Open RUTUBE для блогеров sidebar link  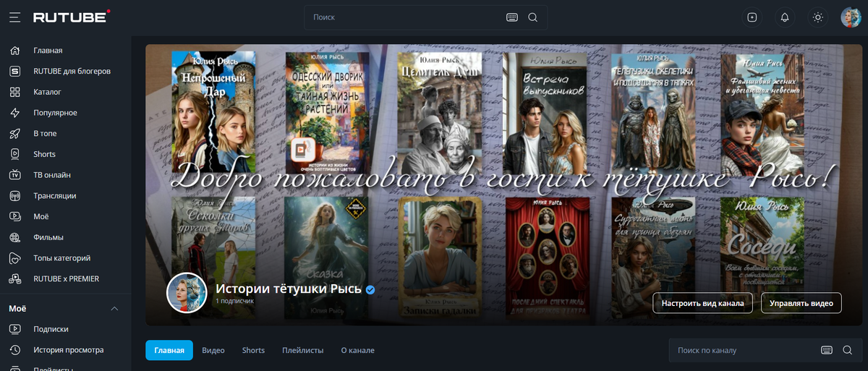[72, 71]
